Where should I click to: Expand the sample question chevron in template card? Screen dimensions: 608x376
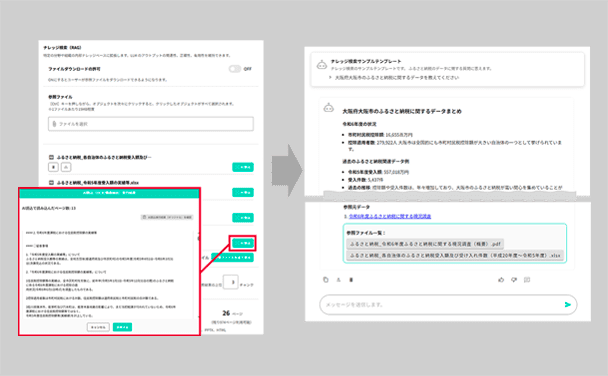[330, 78]
